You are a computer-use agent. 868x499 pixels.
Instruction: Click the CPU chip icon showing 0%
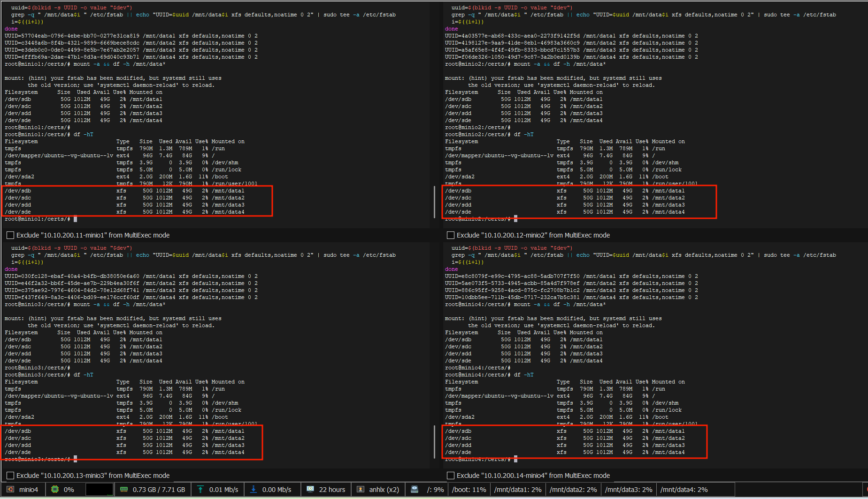point(55,489)
